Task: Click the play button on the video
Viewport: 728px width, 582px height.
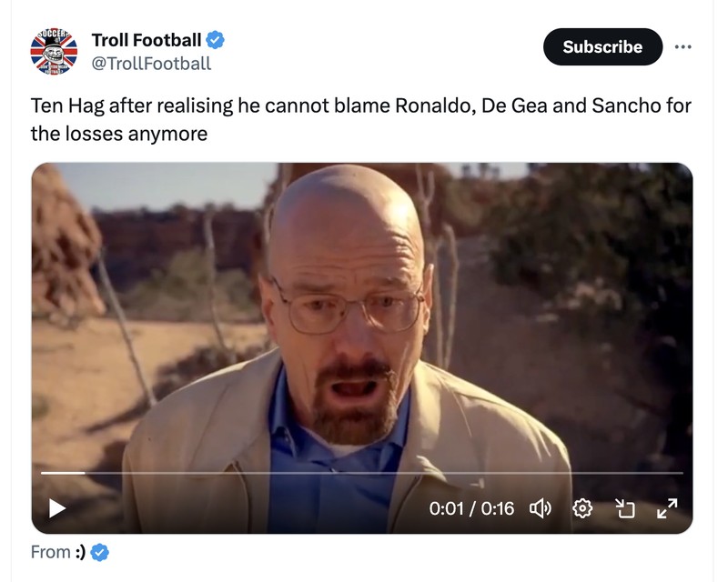Action: click(56, 509)
